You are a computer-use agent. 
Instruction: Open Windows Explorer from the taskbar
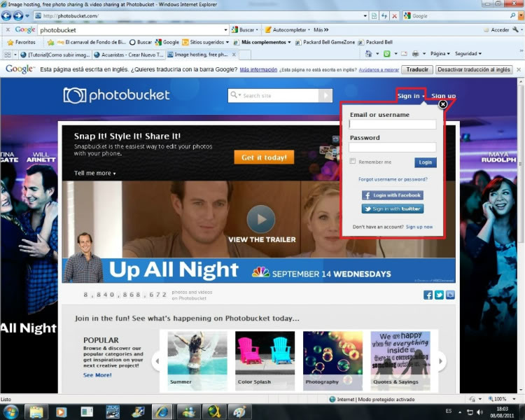click(36, 412)
